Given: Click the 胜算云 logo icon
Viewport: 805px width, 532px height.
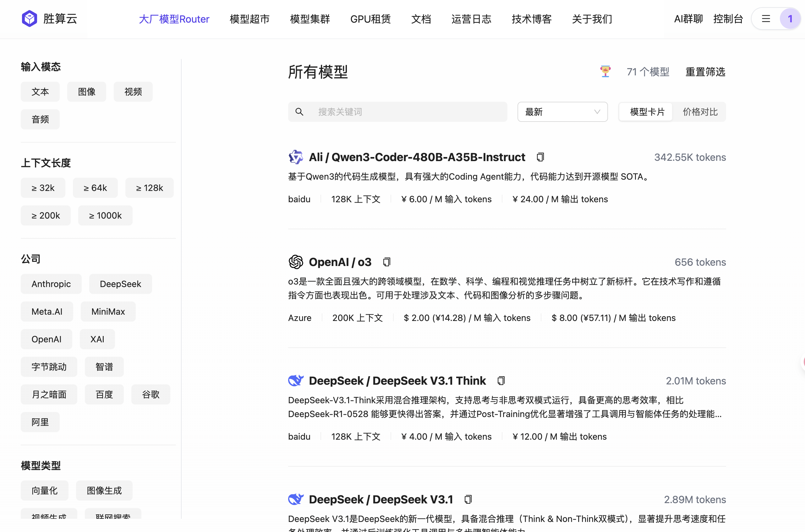Looking at the screenshot, I should coord(29,18).
